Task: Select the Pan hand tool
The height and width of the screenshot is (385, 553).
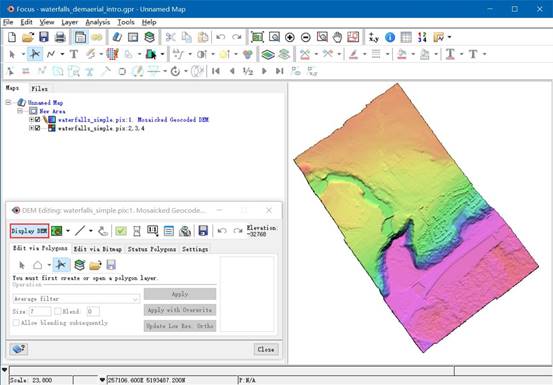Action: (338, 37)
